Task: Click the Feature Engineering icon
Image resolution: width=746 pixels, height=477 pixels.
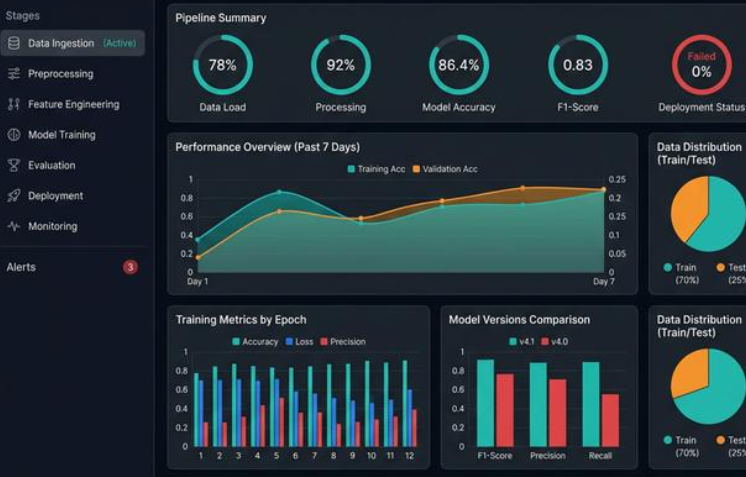Action: [x=14, y=104]
